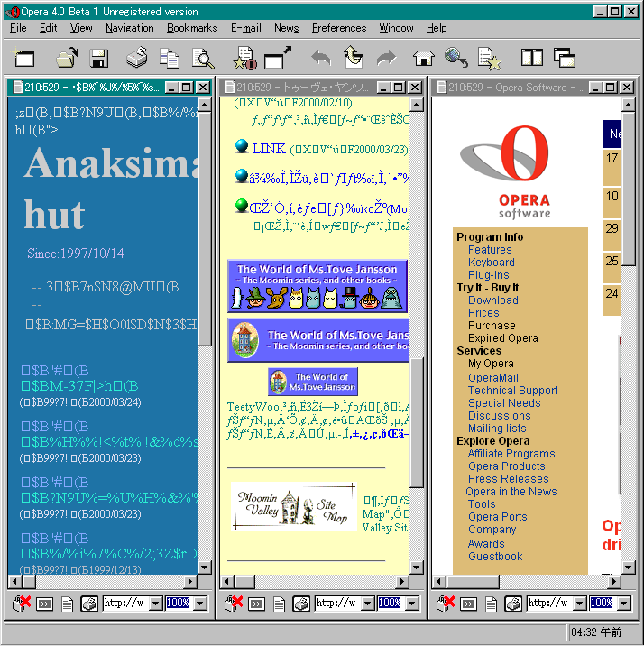The width and height of the screenshot is (644, 646).
Task: Click the Print icon in main toolbar
Action: tap(137, 57)
